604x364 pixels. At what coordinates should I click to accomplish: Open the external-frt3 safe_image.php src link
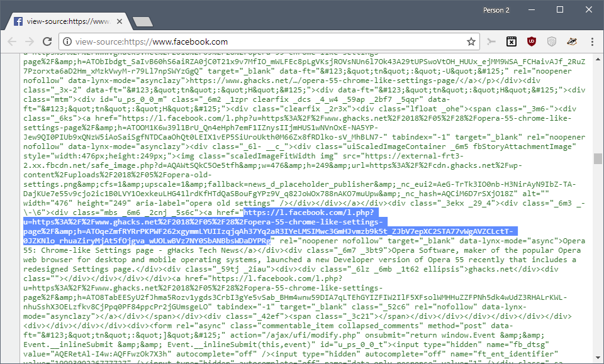point(299,175)
